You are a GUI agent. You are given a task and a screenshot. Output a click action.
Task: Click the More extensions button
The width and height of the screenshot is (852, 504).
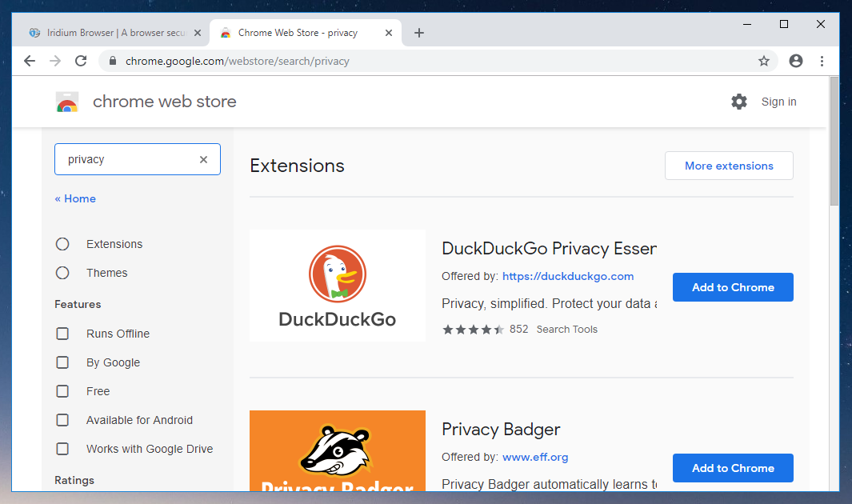[729, 166]
